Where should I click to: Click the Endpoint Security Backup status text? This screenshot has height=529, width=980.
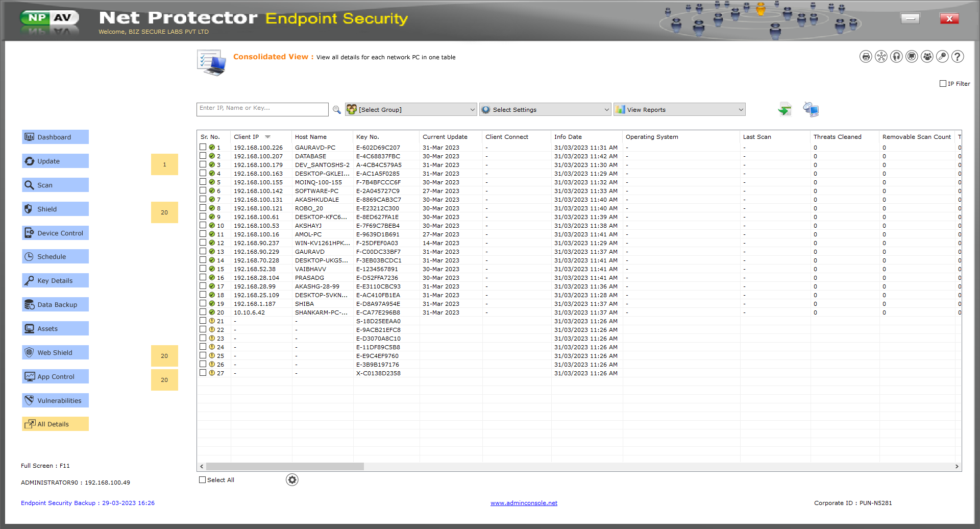pyautogui.click(x=88, y=503)
